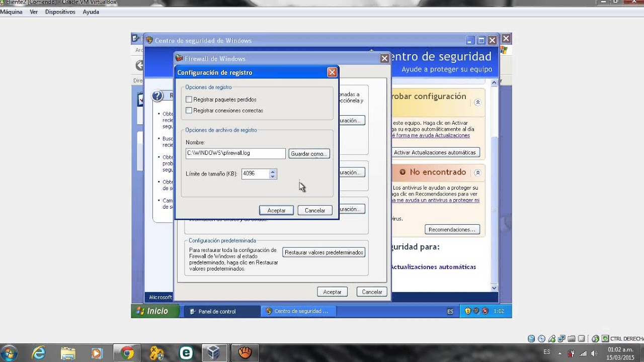Click the VirtualBox mouse integration status icon
The width and height of the screenshot is (644, 362).
click(x=596, y=338)
